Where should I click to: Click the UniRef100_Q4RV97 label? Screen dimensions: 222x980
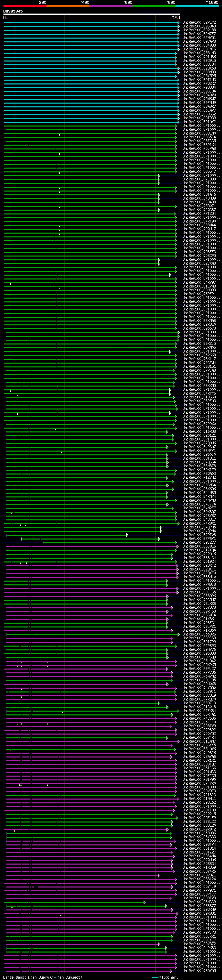pyautogui.click(x=199, y=282)
